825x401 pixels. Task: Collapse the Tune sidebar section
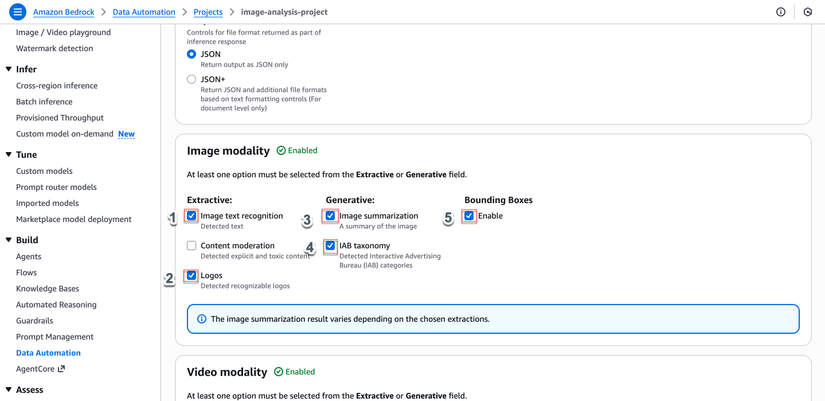(x=9, y=155)
